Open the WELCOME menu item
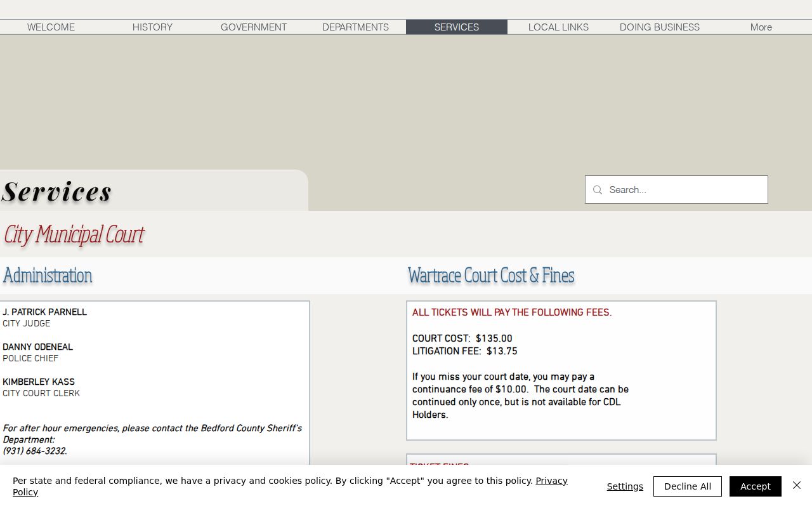The height and width of the screenshot is (508, 812). click(x=51, y=27)
